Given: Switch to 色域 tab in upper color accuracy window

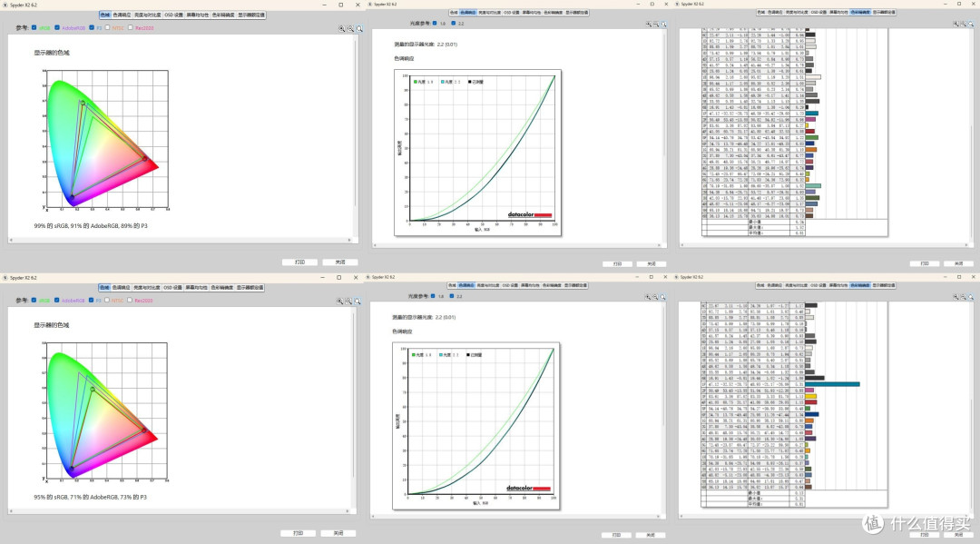Looking at the screenshot, I should click(760, 12).
